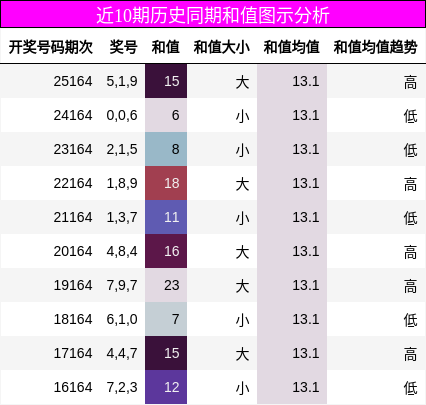This screenshot has width=426, height=405.
Task: Click sum cell 6 in row 24164
Action: [x=166, y=115]
